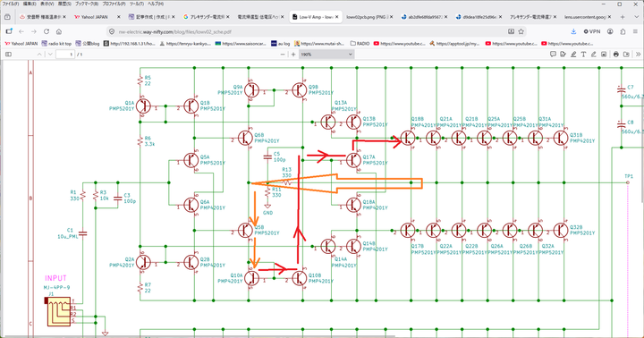This screenshot has width=644, height=338.
Task: Open the au log bookmark
Action: [x=281, y=43]
